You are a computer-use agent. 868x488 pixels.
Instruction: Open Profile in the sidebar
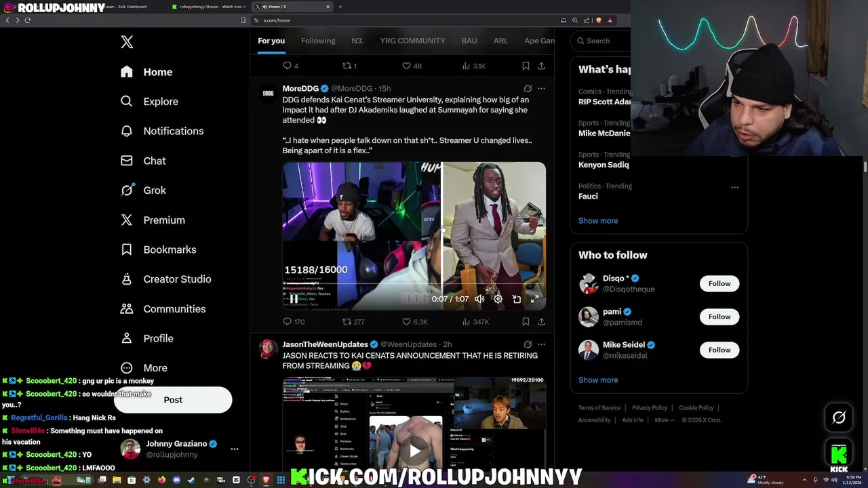point(148,338)
